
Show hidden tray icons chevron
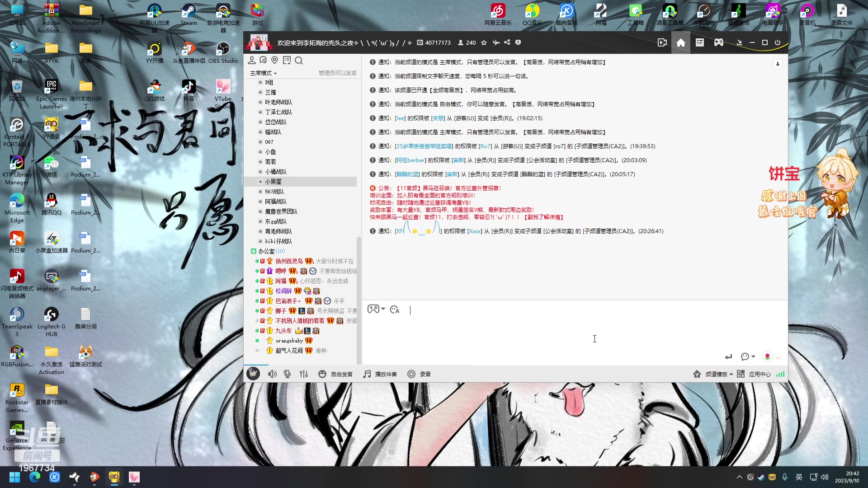pyautogui.click(x=740, y=477)
